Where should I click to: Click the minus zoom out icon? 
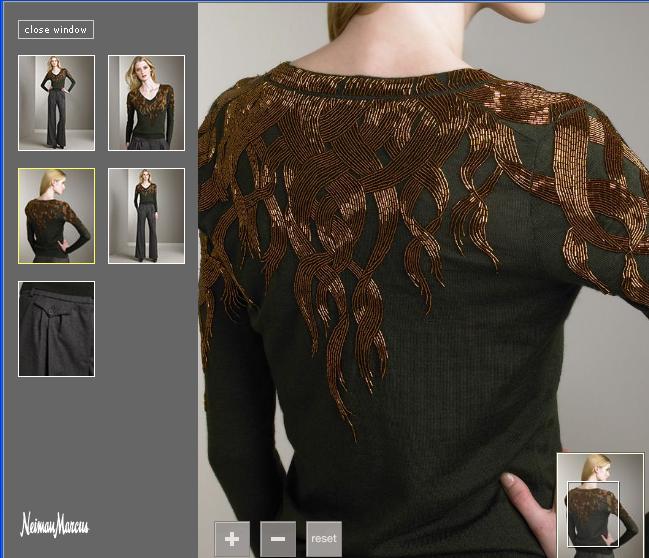coord(278,538)
